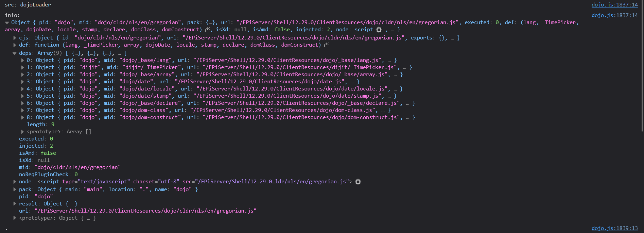Expand deps item 0 dojo/_base/lang
Screen dimensions: 644x233
click(x=22, y=60)
